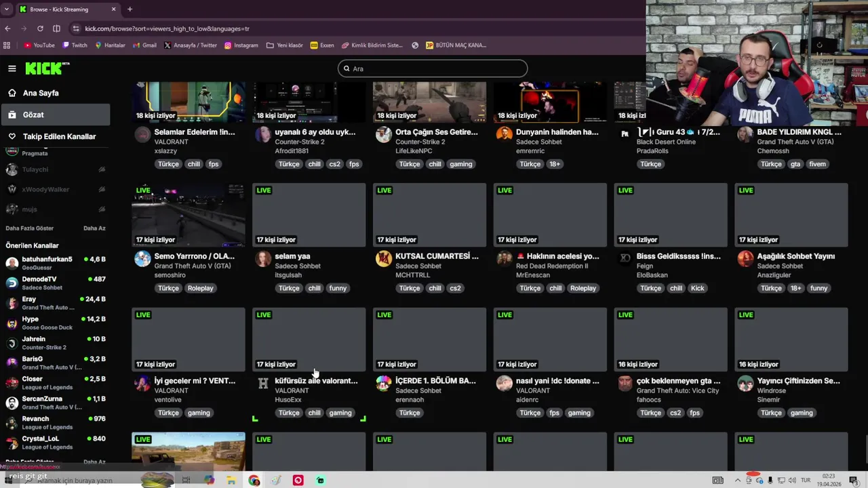Open recommended channel batuhanfurkan5
The width and height of the screenshot is (868, 488).
coord(56,263)
